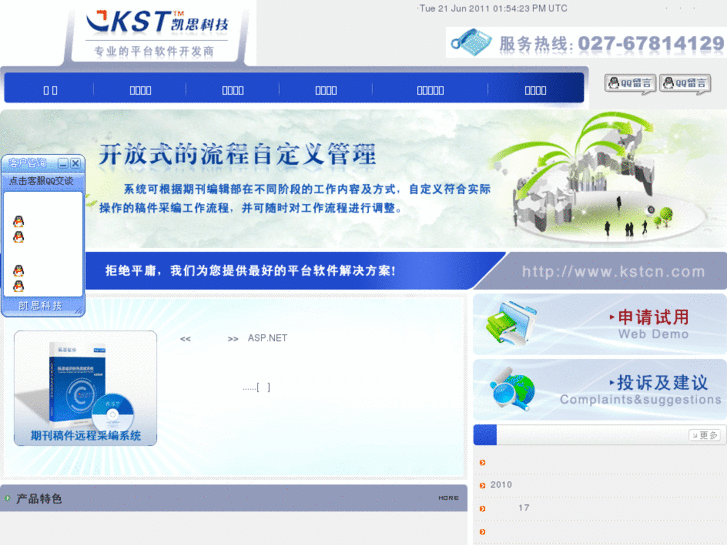Click the << previous product link

point(185,339)
